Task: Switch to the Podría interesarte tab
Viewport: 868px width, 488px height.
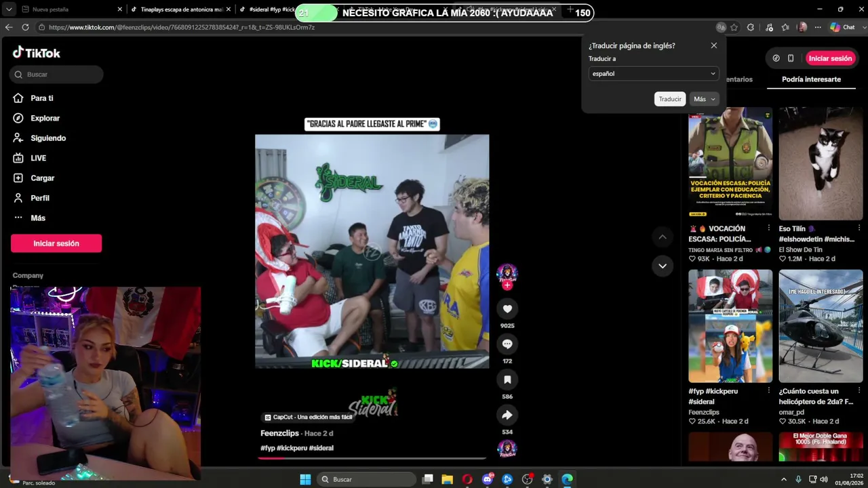Action: 811,79
